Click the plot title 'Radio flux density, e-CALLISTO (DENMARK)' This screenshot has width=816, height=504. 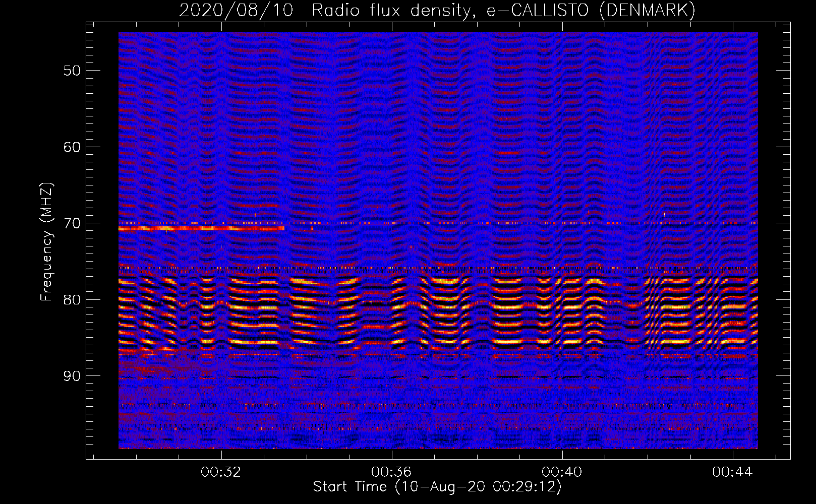pos(503,11)
